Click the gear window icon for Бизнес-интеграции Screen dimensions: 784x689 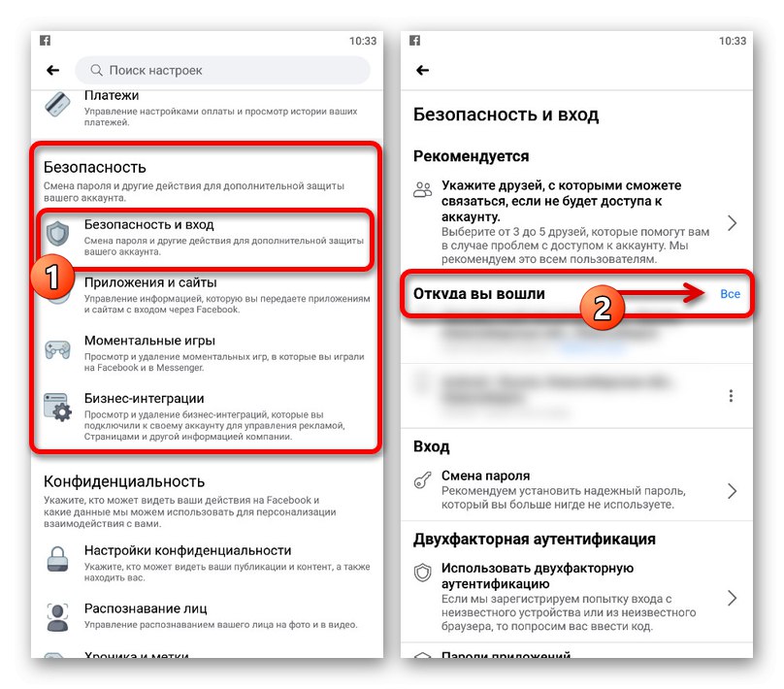[57, 407]
